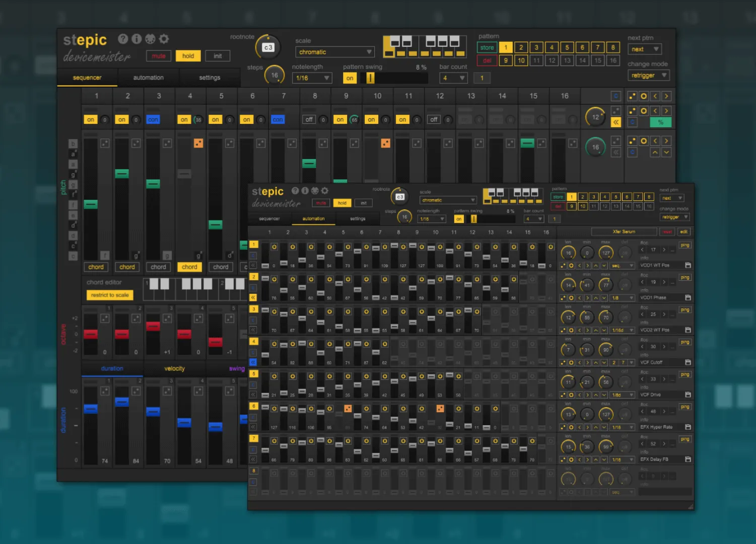Click the edit button next to Xfer Serum

683,232
